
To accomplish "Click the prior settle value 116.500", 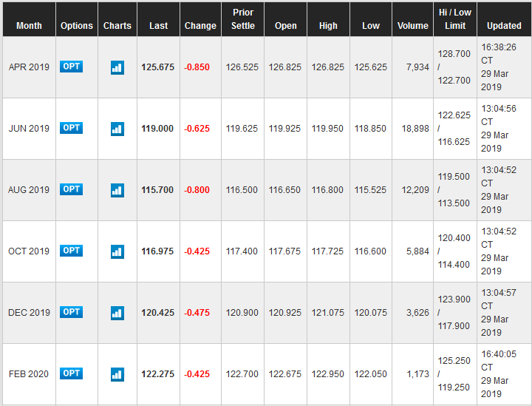I will click(242, 190).
